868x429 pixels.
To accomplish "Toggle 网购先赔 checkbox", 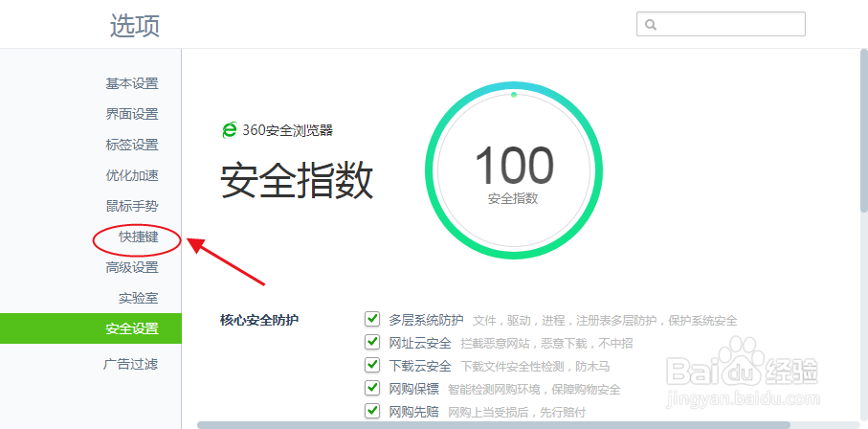I will pos(372,411).
